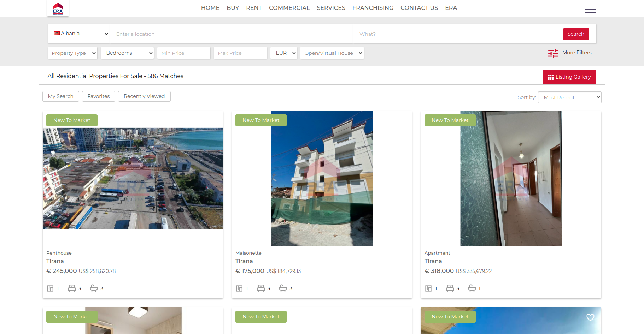
Task: Click the bathtub icon on Maisonette listing
Action: (x=283, y=288)
